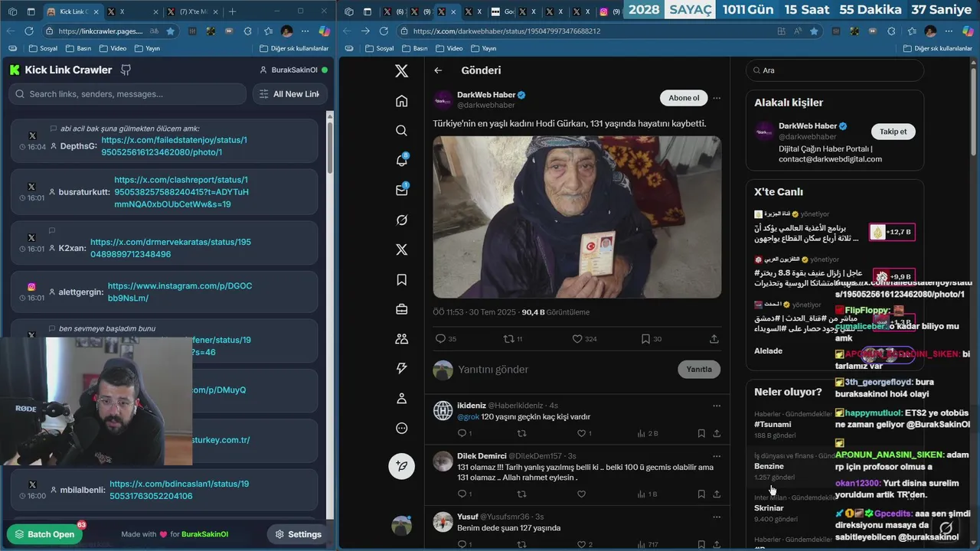Click Yanıtla reply button
Viewport: 980px width, 551px height.
click(x=699, y=369)
